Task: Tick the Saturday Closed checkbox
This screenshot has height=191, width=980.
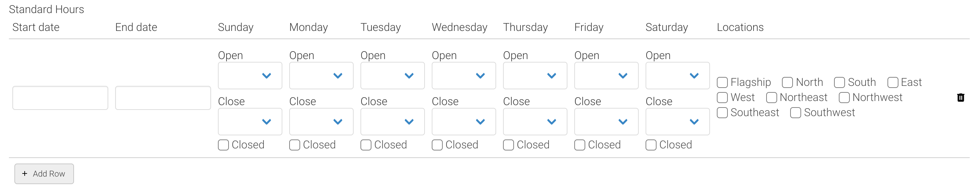Action: point(651,145)
